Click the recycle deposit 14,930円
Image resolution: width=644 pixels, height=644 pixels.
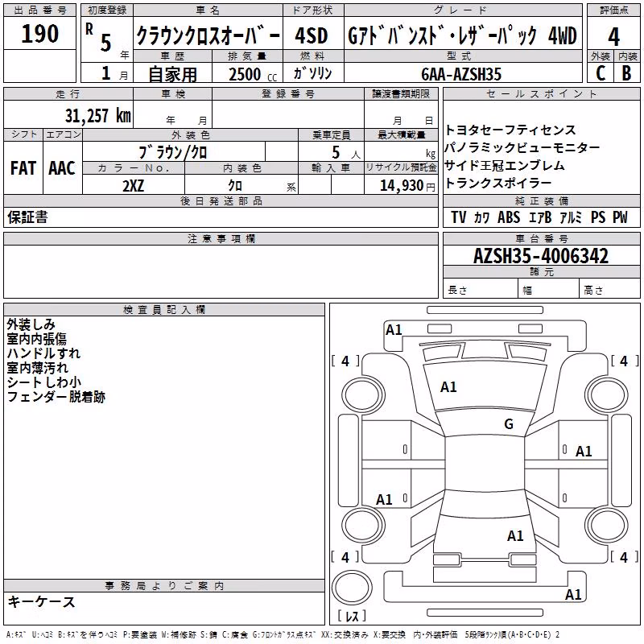[x=407, y=186]
